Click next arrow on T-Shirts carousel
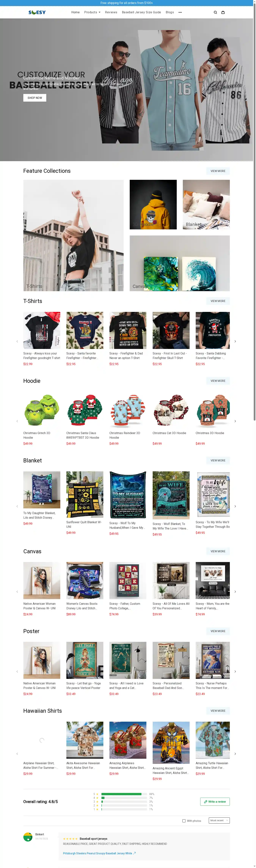 (x=235, y=341)
